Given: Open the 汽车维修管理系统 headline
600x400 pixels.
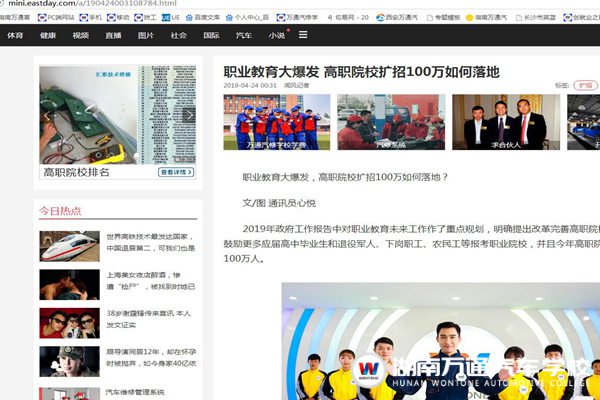Looking at the screenshot, I should coord(135,392).
